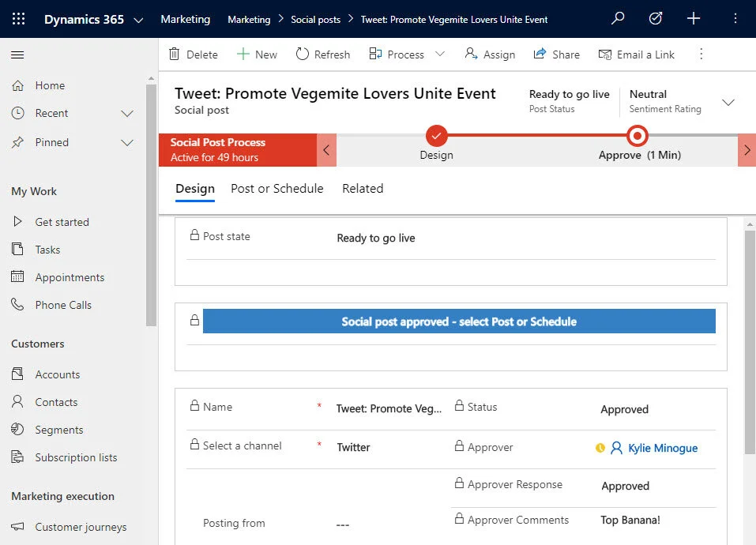Click the form vertical scrollbar
756x545 pixels.
click(750, 342)
